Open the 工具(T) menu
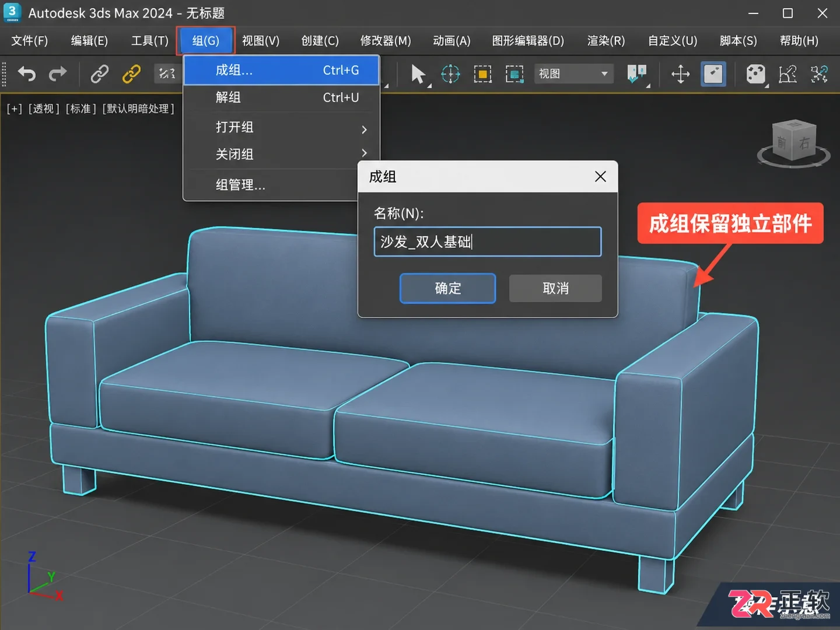Screen dimensions: 840x630 point(150,41)
